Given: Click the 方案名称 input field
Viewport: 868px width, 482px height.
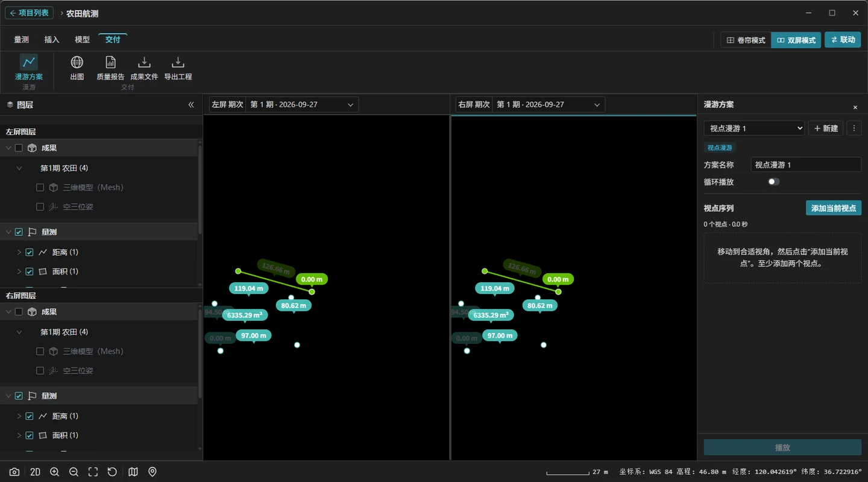Looking at the screenshot, I should tap(806, 165).
